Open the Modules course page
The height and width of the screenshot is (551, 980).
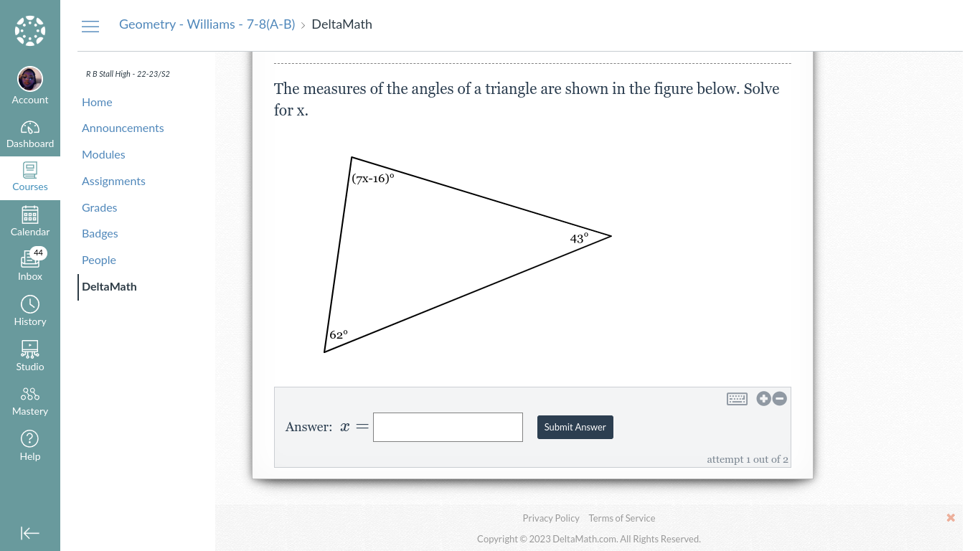pyautogui.click(x=103, y=154)
